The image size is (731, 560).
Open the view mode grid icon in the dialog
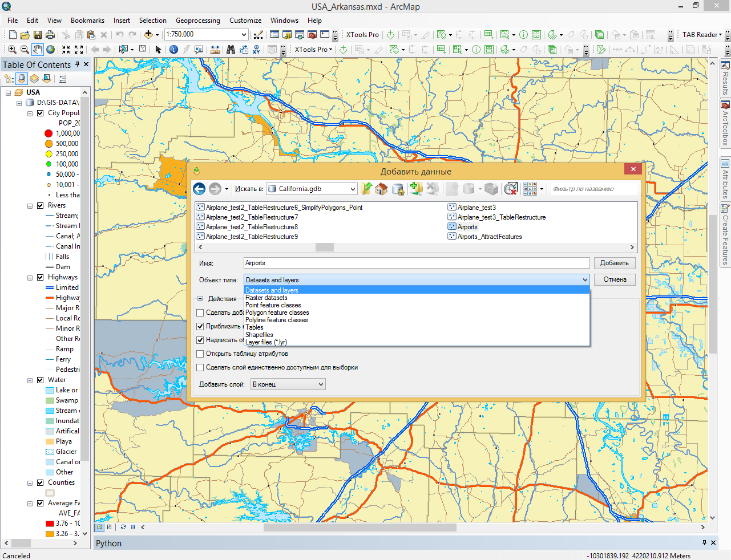530,189
